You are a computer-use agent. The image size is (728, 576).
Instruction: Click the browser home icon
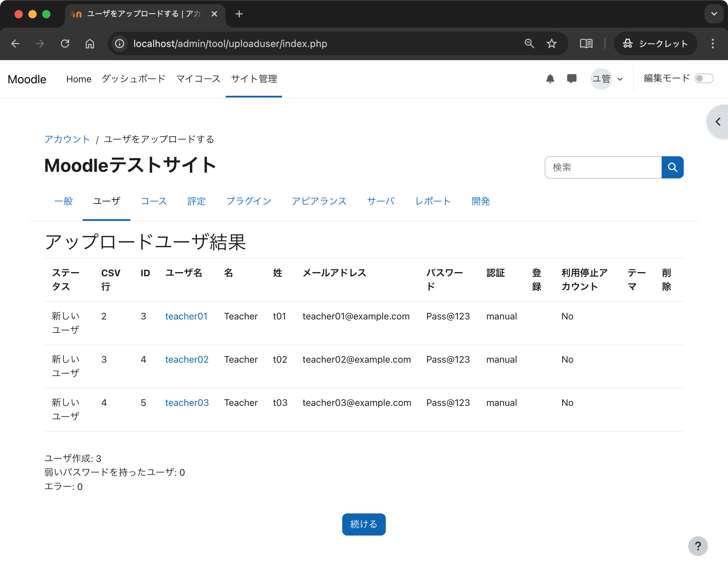pyautogui.click(x=90, y=44)
